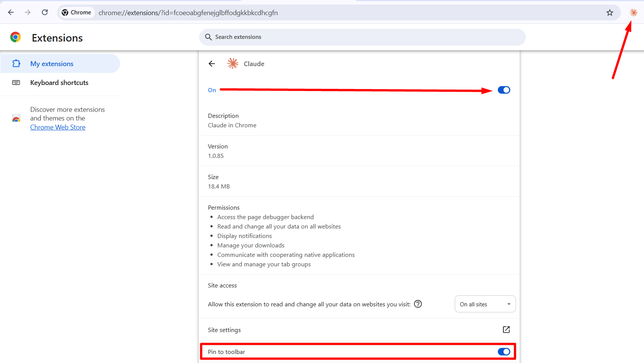Click the size value 18.4 MB
The image size is (644, 363).
(219, 186)
